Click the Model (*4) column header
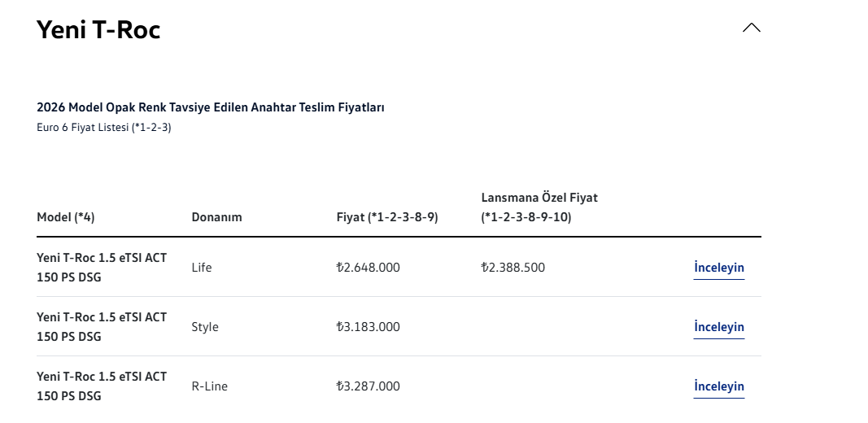 click(x=66, y=217)
